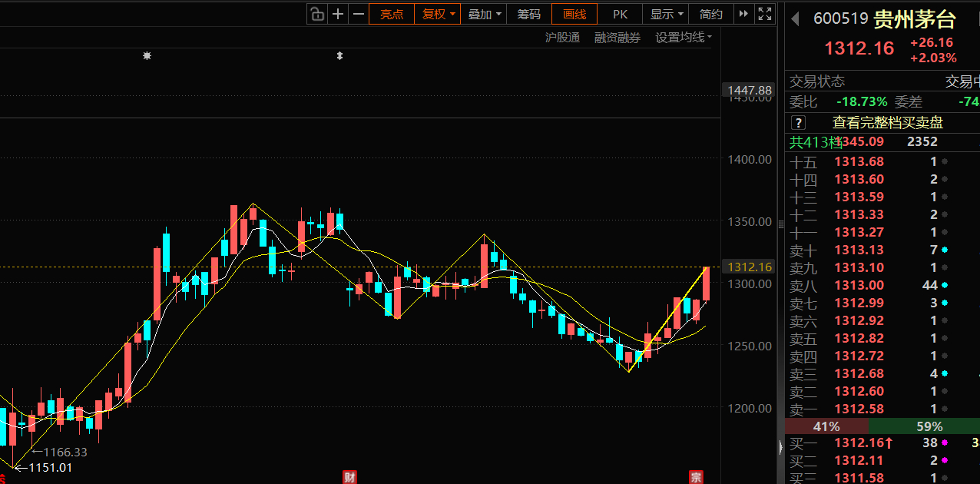
Task: Enter fullscreen chart mode with the expand icon
Action: tap(765, 14)
